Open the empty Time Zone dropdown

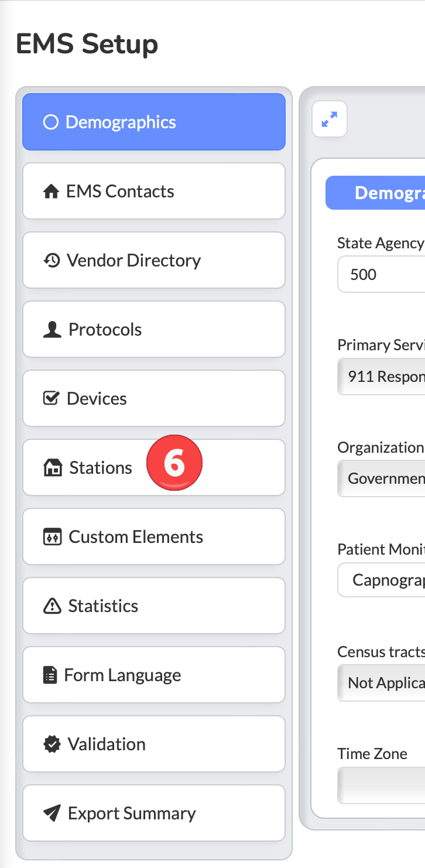pyautogui.click(x=381, y=786)
